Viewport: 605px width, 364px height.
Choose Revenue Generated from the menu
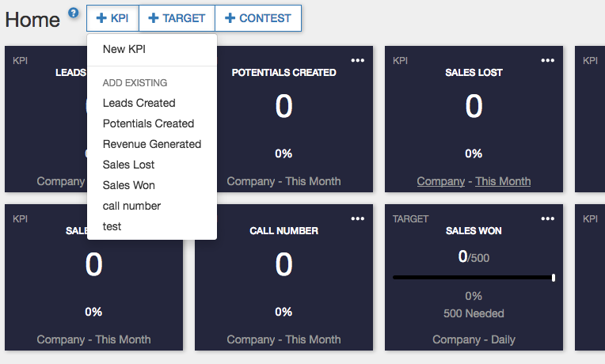coord(152,144)
